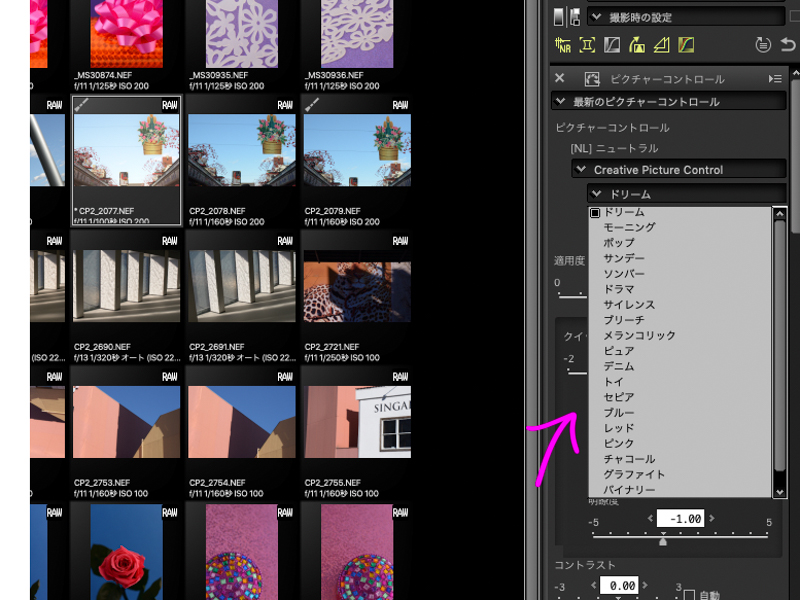Decrease the -1.00 value with left arrow
Image resolution: width=800 pixels, height=600 pixels.
point(650,518)
